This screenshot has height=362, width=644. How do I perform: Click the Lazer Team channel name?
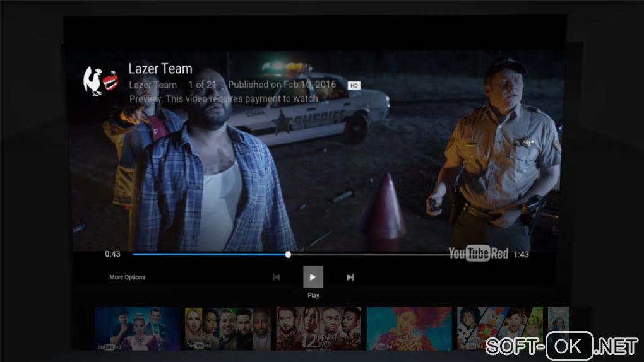(x=153, y=85)
